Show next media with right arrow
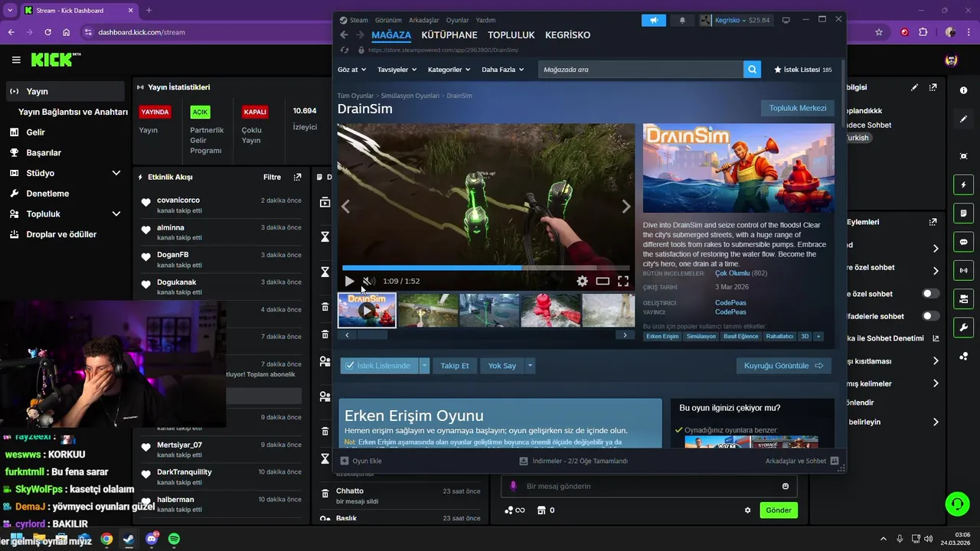Viewport: 980px width, 551px height. (x=626, y=207)
